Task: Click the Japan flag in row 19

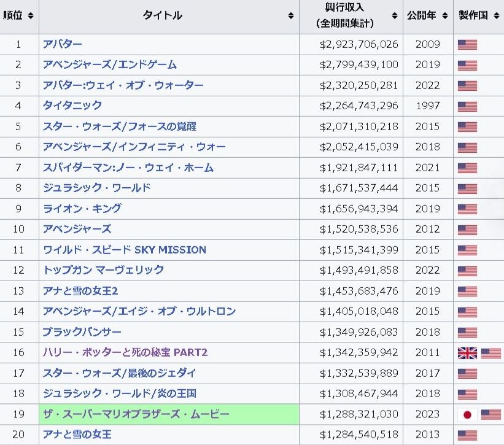Action: 467,414
